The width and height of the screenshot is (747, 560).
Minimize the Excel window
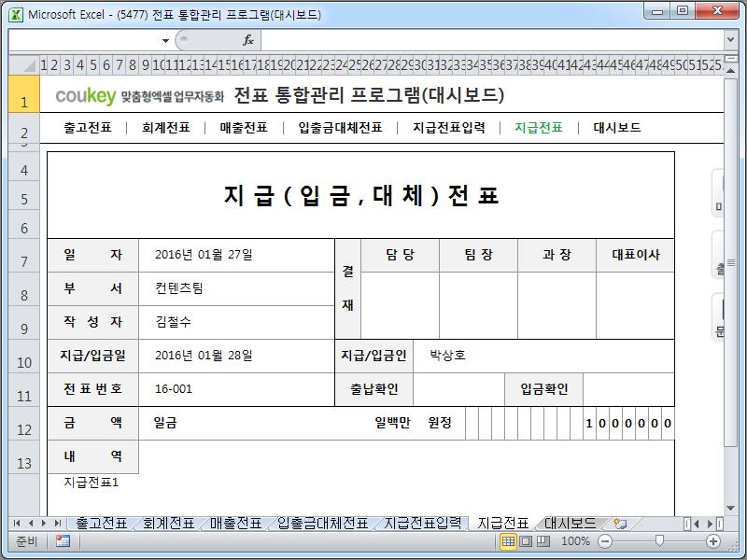click(657, 10)
